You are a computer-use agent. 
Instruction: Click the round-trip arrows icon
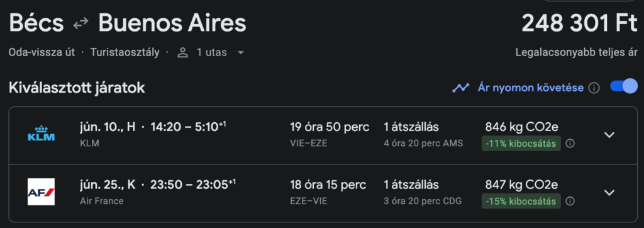[81, 24]
